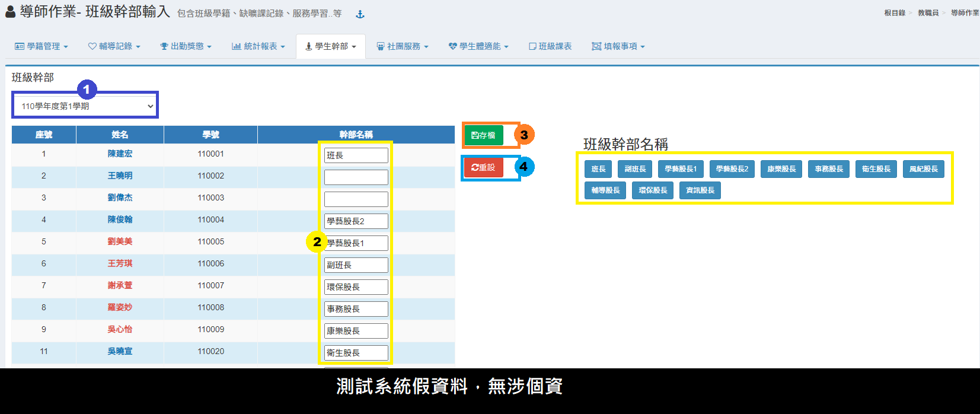The height and width of the screenshot is (414, 980).
Task: Click the green 存檔 save button
Action: pyautogui.click(x=483, y=135)
